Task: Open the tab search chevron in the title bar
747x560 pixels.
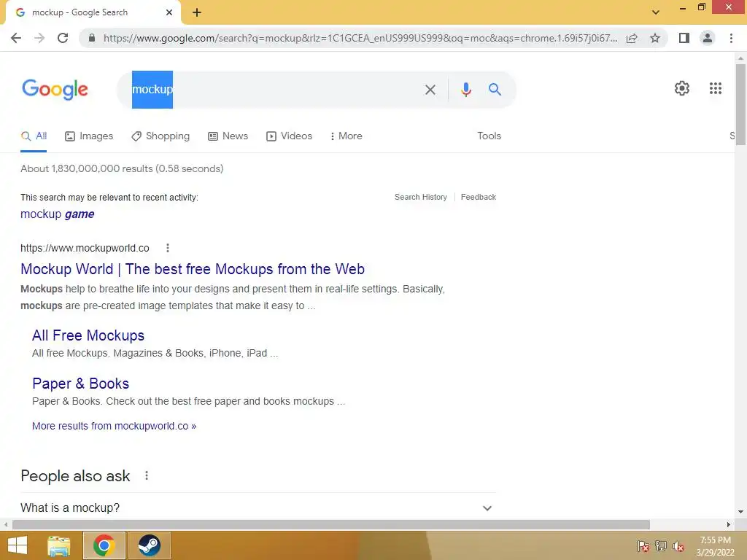Action: point(656,12)
